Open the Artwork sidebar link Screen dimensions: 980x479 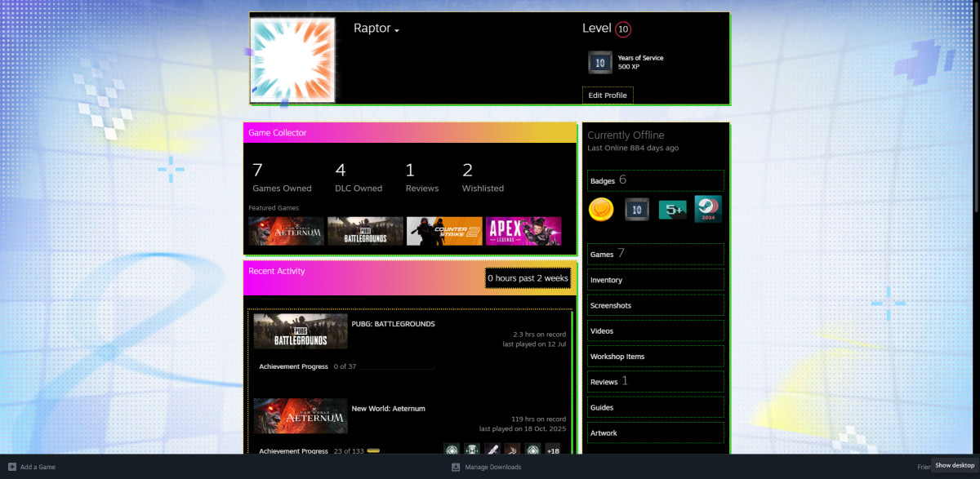[656, 432]
